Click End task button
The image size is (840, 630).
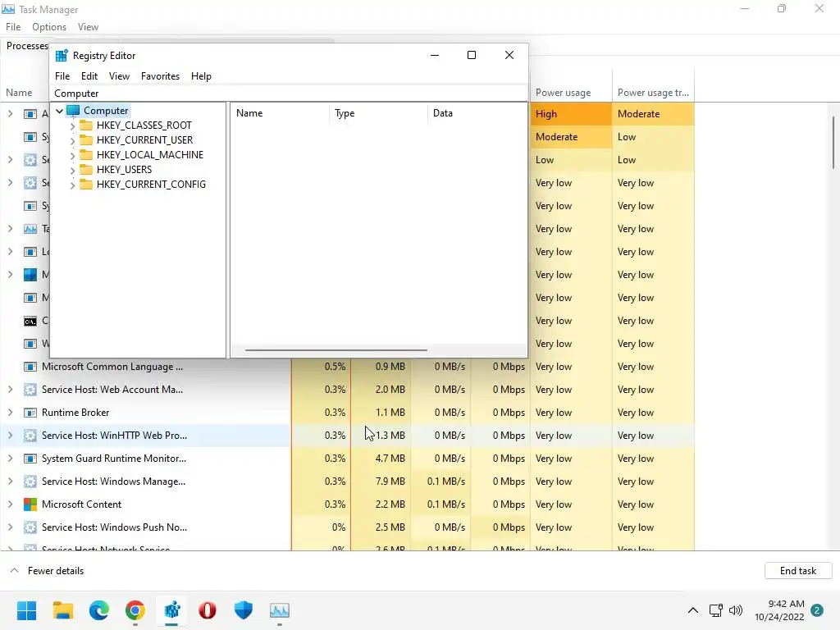pos(798,571)
